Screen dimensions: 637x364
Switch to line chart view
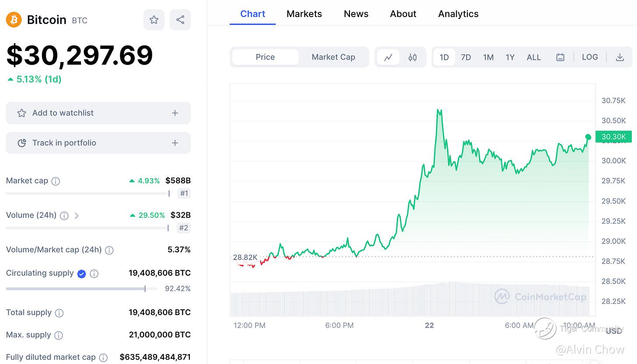(388, 57)
